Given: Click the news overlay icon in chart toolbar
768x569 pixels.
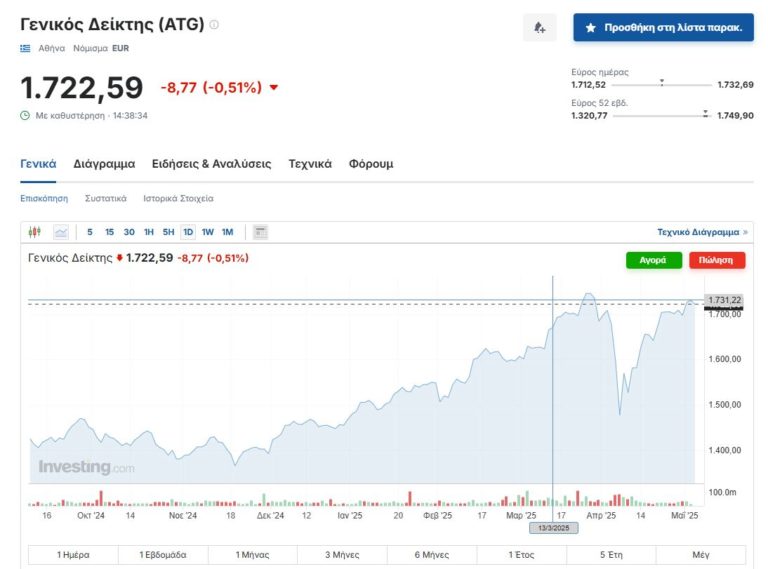Looking at the screenshot, I should 260,232.
